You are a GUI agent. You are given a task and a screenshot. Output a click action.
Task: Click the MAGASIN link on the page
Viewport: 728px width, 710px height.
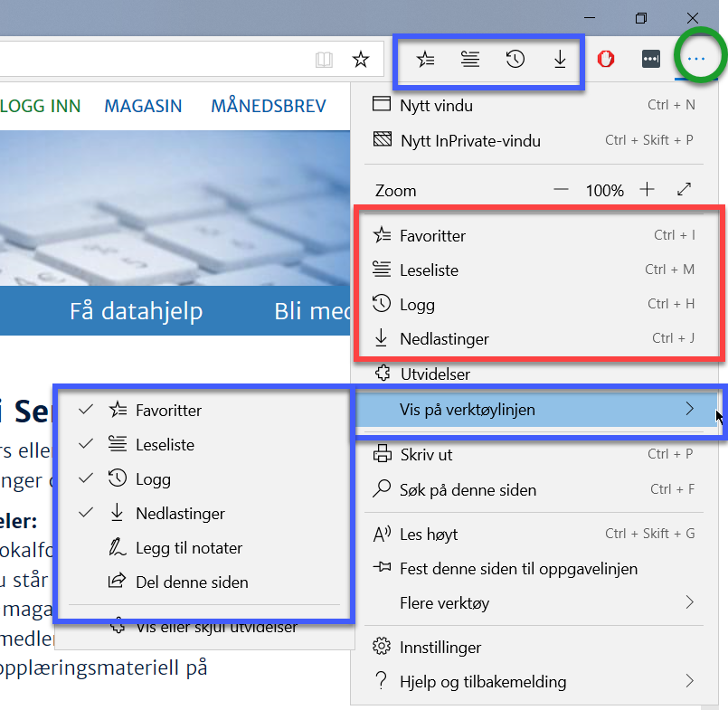pos(143,106)
